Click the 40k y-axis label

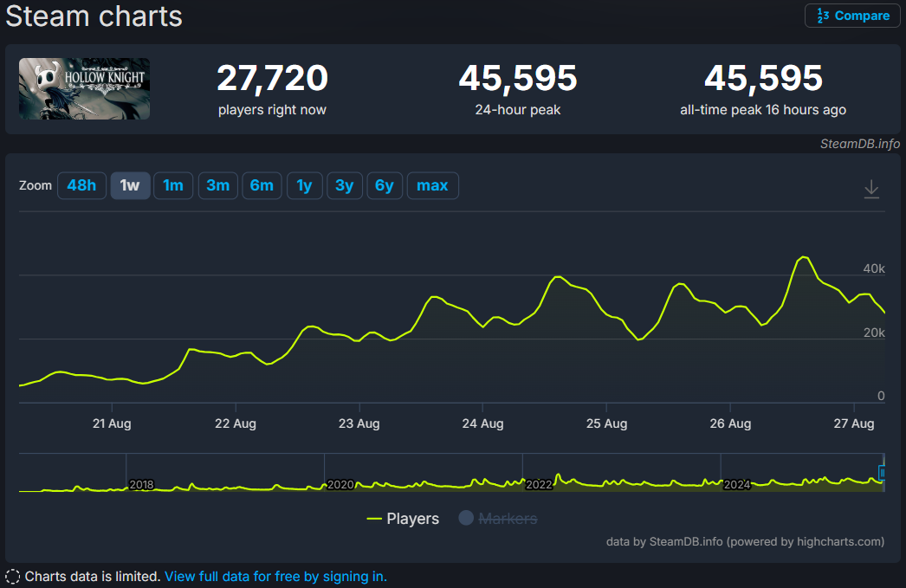(x=874, y=268)
